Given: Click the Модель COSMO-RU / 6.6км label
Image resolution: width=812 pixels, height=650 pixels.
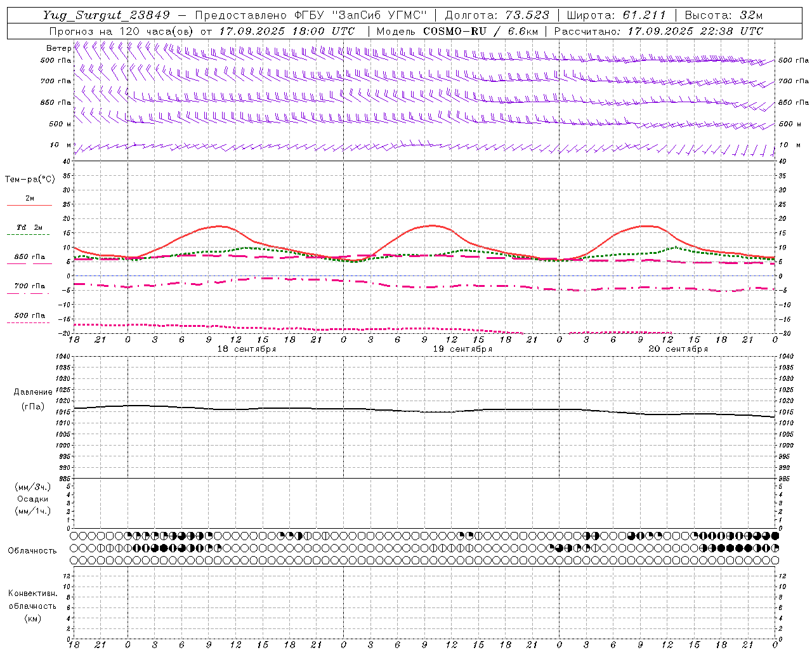Looking at the screenshot, I should click(x=457, y=31).
